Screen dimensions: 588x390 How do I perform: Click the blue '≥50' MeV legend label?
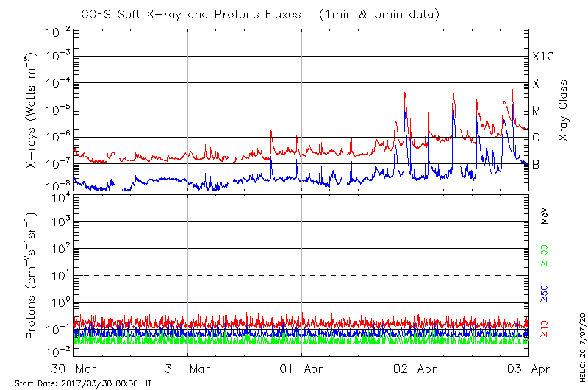[x=545, y=293]
